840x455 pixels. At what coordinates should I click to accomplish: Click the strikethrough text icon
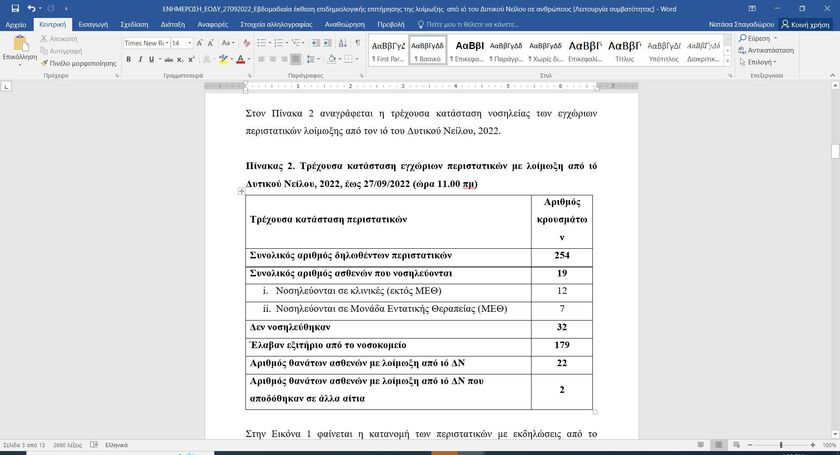[167, 60]
